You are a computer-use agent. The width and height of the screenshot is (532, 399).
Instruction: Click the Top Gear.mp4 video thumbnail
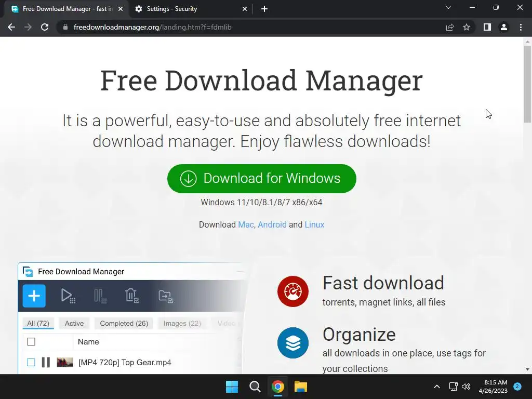pos(65,362)
